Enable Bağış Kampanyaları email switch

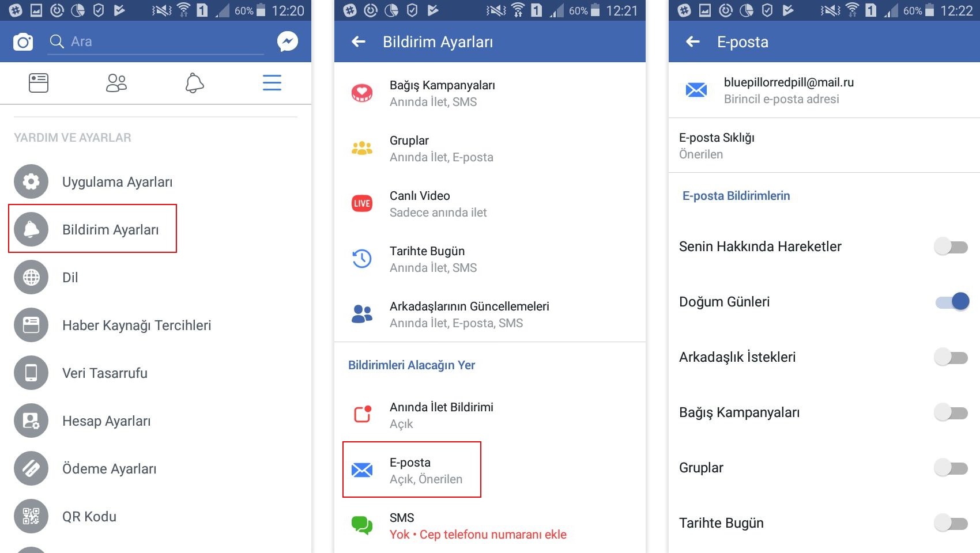coord(951,412)
